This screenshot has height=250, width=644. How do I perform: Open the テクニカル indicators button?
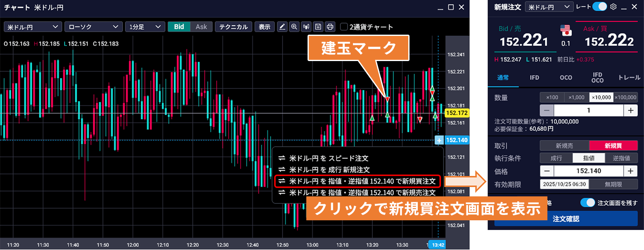click(x=233, y=27)
